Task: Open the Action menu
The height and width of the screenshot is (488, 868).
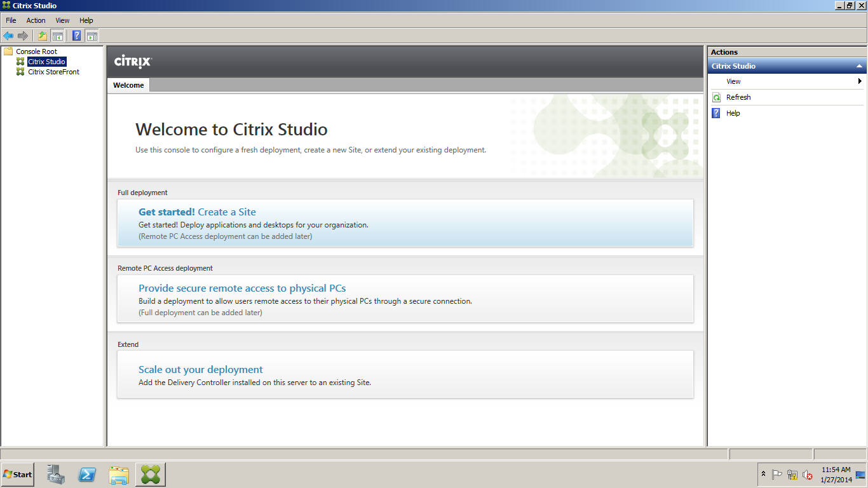Action: pyautogui.click(x=36, y=20)
